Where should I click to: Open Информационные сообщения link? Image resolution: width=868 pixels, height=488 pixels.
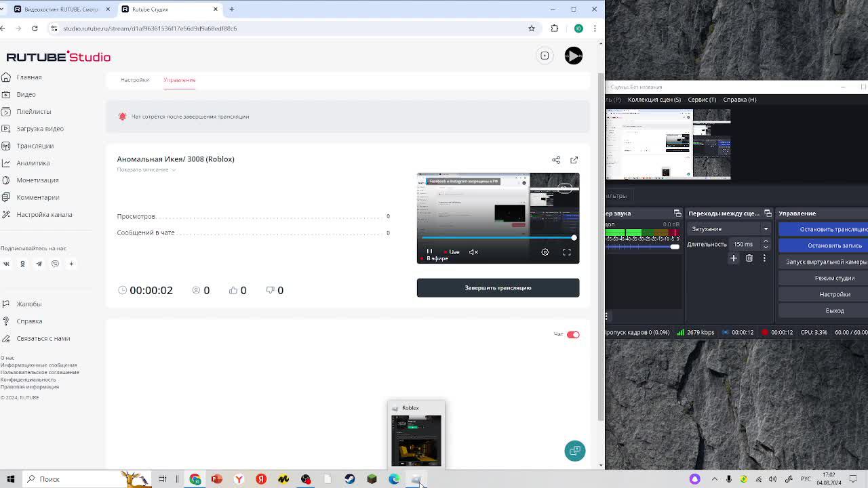pyautogui.click(x=39, y=365)
